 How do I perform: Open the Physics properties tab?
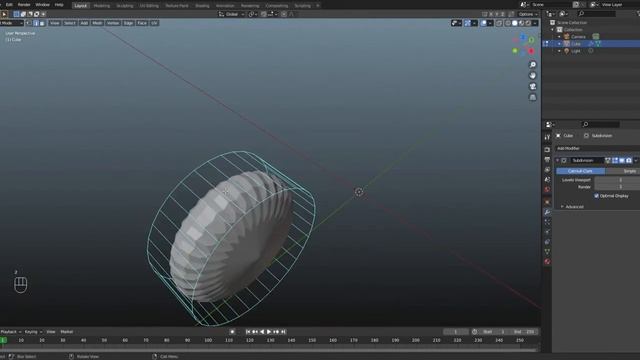[x=547, y=232]
